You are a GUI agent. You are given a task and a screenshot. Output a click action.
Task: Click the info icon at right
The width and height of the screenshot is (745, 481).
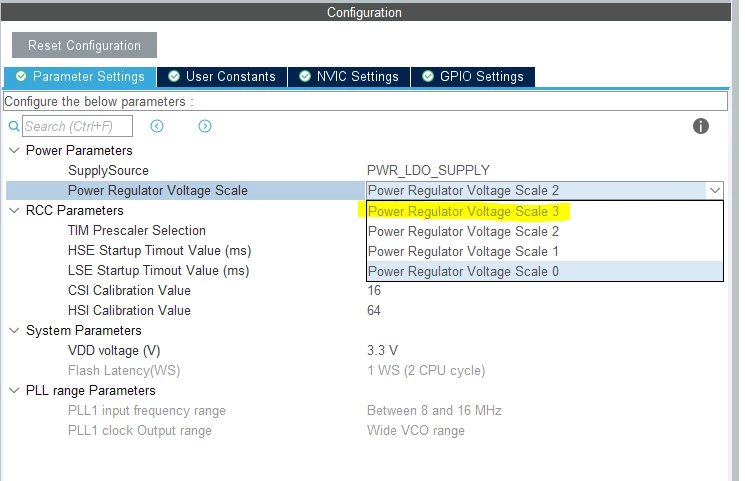(700, 126)
